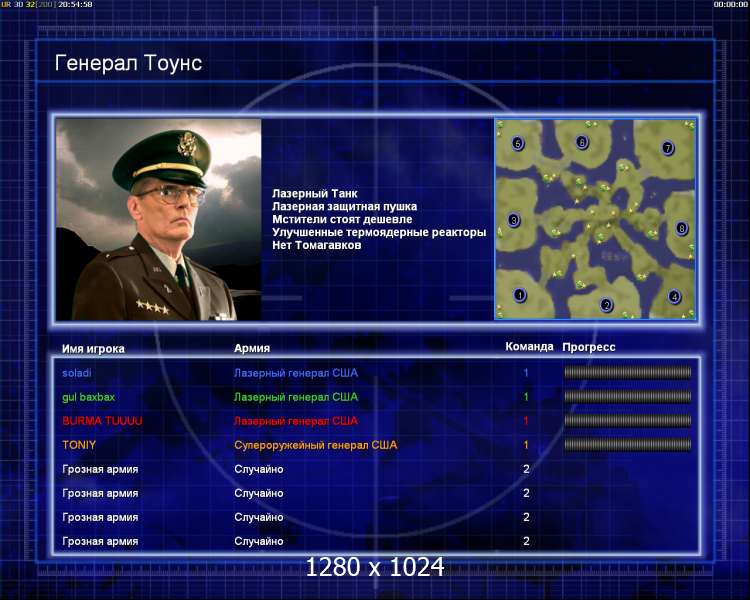Click player name TONIY
Image resolution: width=750 pixels, height=600 pixels.
tap(79, 445)
